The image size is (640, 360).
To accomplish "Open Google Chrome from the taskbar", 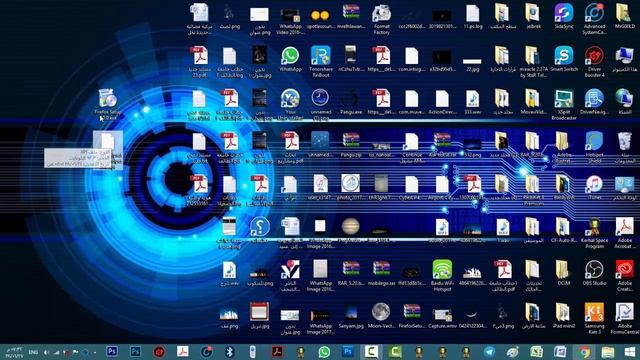I will tap(584, 352).
